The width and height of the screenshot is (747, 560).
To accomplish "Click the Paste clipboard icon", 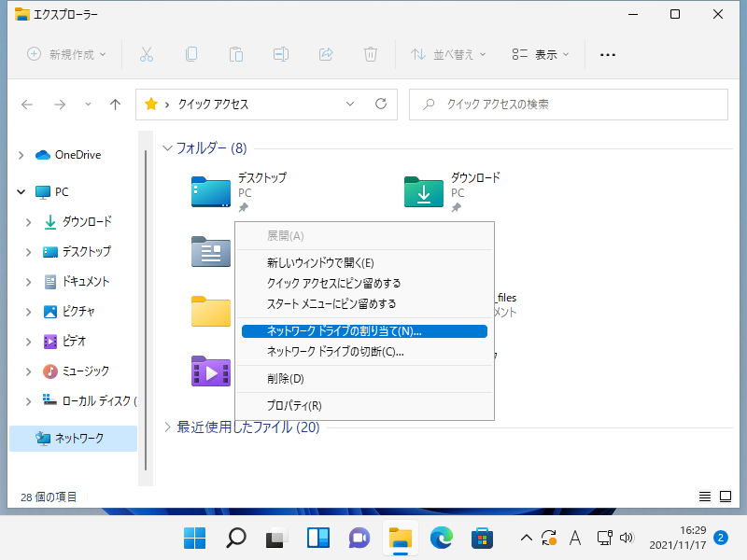I will pos(236,54).
